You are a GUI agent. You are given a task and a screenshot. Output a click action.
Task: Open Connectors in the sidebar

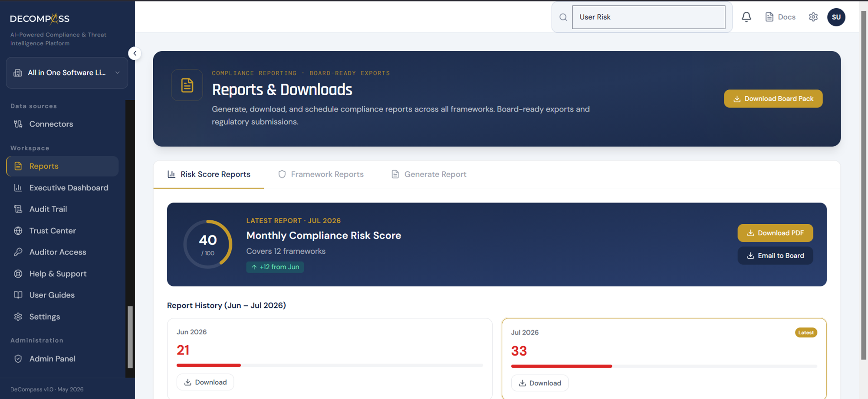62,124
